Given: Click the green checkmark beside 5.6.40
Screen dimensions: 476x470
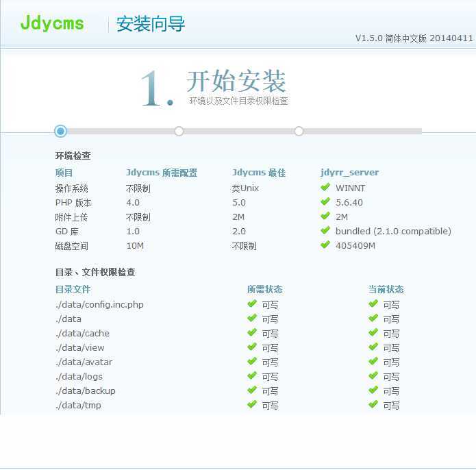Looking at the screenshot, I should [325, 201].
